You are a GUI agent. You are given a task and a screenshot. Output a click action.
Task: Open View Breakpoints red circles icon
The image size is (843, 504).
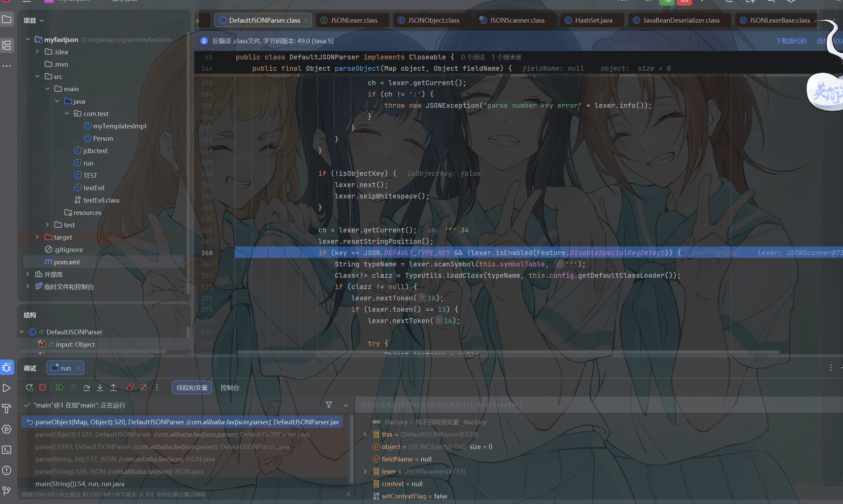point(130,388)
